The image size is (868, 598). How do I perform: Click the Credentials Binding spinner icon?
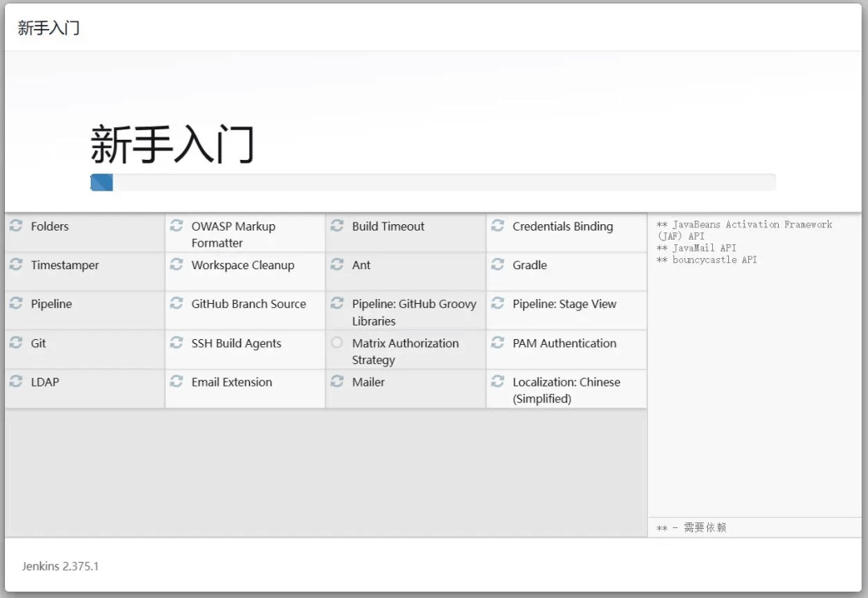[497, 226]
